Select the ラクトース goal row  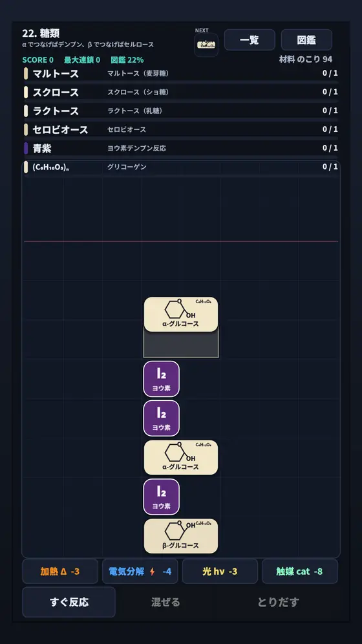point(180,111)
